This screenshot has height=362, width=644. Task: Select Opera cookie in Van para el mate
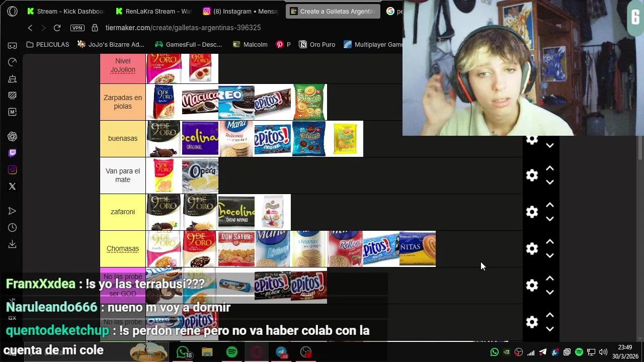point(200,175)
